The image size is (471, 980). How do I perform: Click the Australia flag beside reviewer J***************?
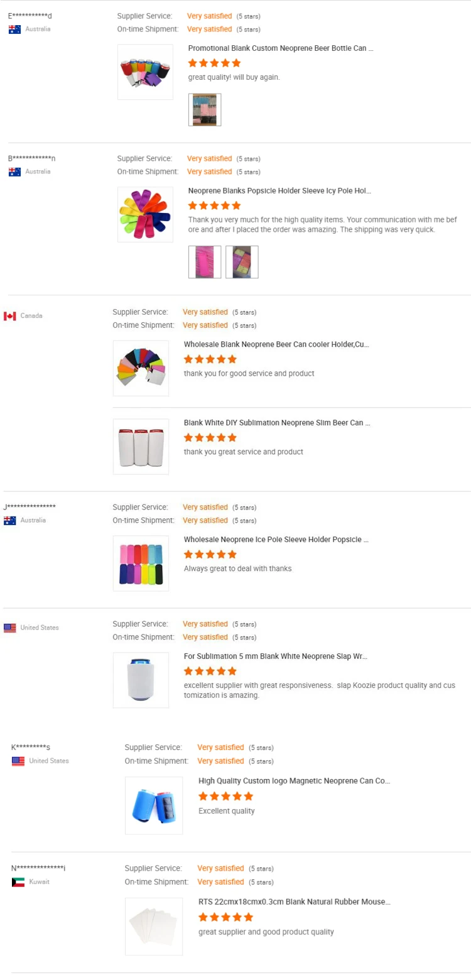coord(10,520)
